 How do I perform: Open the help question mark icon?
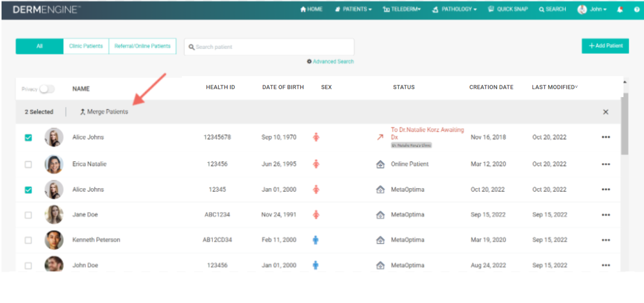tap(637, 9)
